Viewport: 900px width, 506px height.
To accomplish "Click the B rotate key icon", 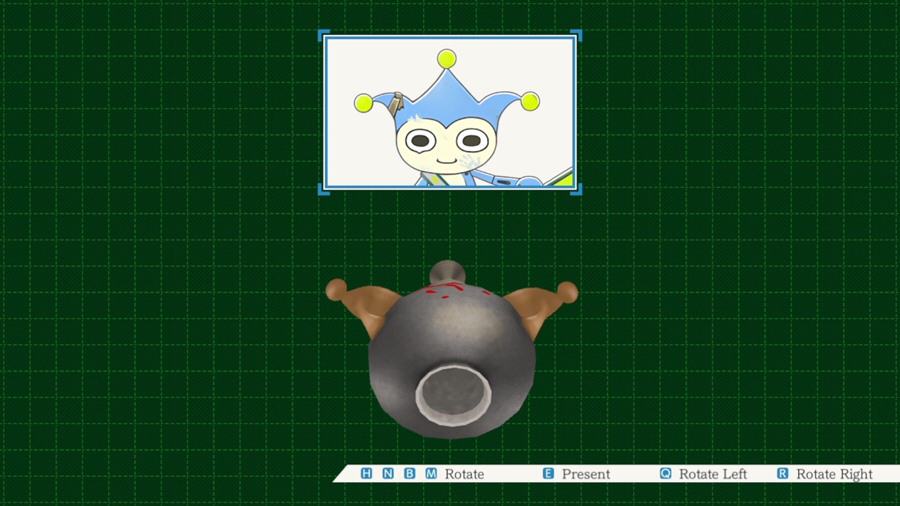I will click(x=409, y=473).
